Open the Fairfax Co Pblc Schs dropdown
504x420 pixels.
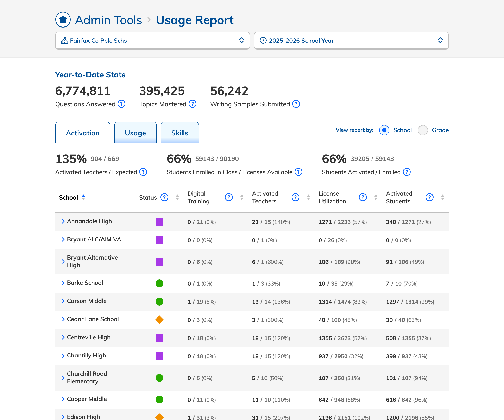(x=152, y=41)
